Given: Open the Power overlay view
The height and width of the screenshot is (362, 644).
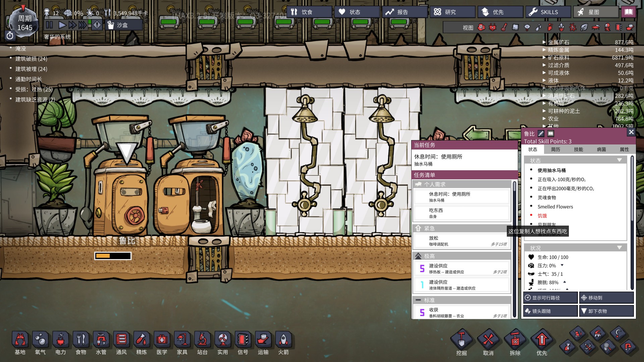Looking at the screenshot, I should [492, 27].
